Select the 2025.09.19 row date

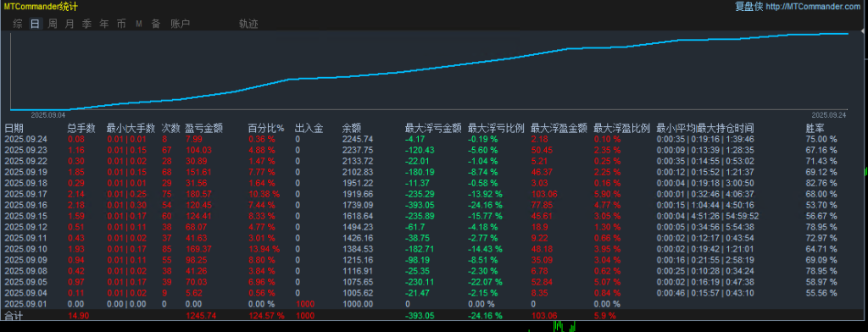tap(25, 172)
